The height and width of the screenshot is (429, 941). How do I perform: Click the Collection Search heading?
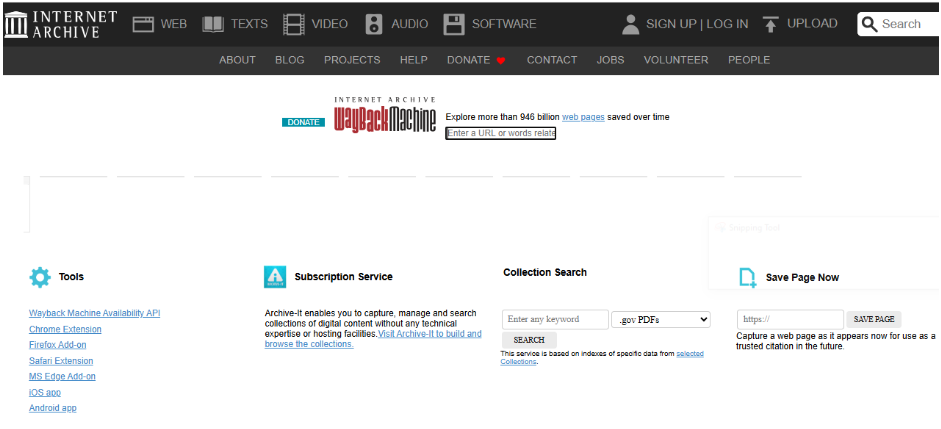click(545, 272)
